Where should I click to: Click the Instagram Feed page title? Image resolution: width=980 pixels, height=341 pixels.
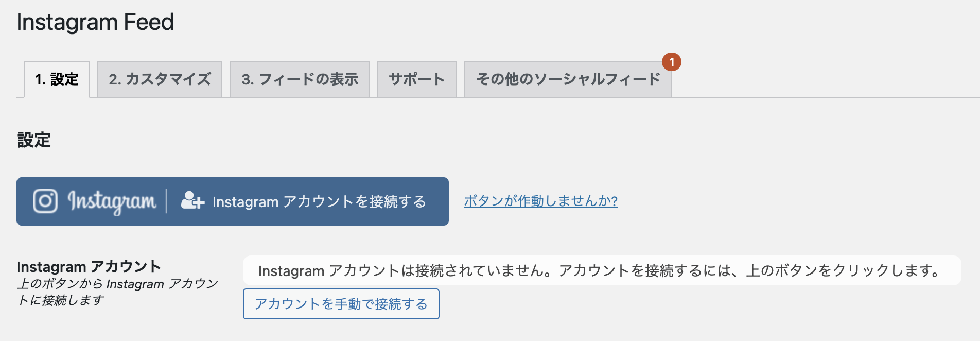[x=95, y=22]
